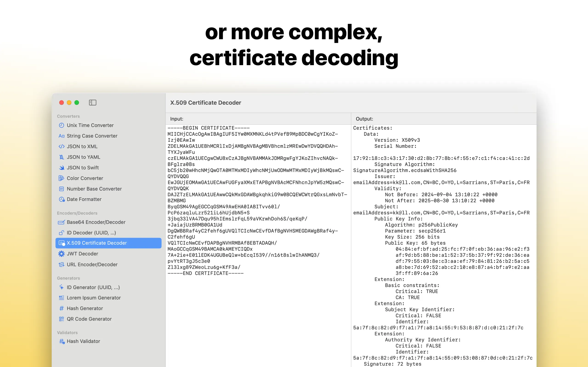
Task: Click the JWT Decoder asterisk icon
Action: (62, 254)
